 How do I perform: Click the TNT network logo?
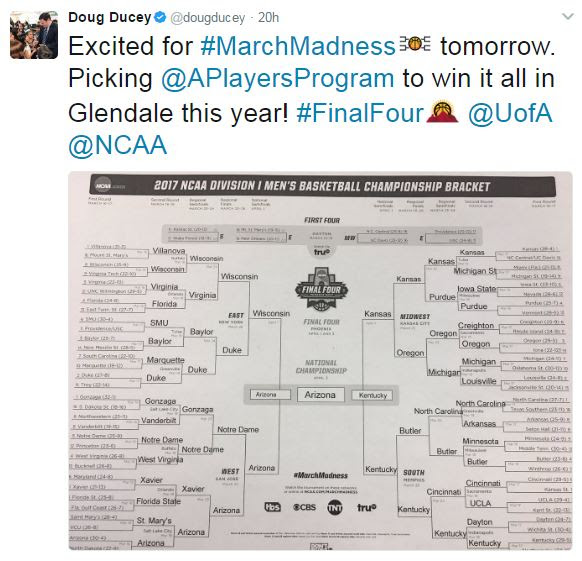click(x=334, y=507)
